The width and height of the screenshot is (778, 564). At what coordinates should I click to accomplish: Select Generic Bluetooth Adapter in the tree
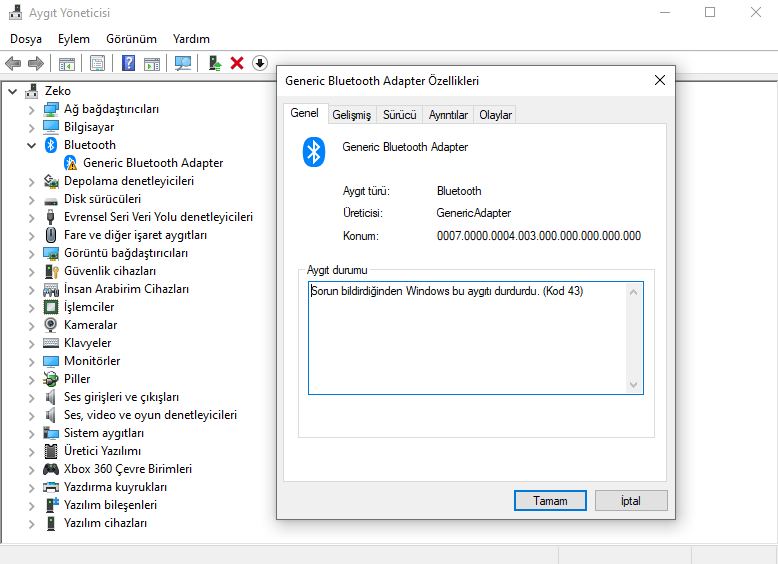point(153,163)
